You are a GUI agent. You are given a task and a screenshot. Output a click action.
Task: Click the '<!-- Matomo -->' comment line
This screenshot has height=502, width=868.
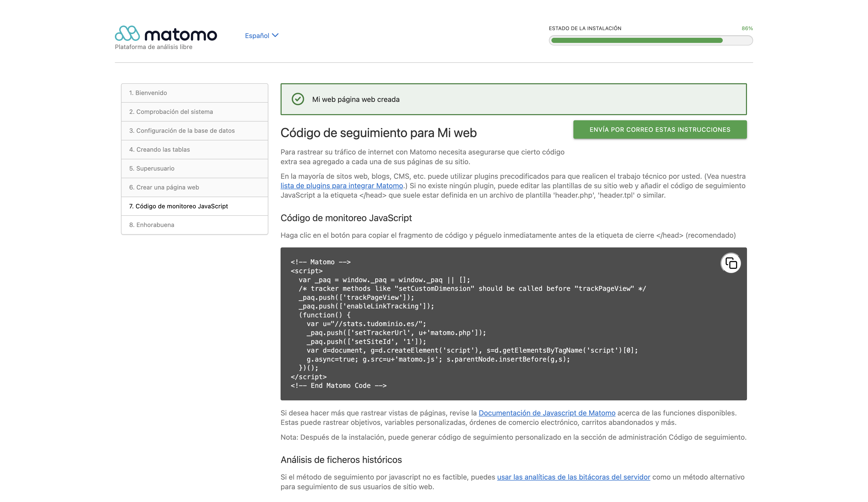[x=320, y=262]
